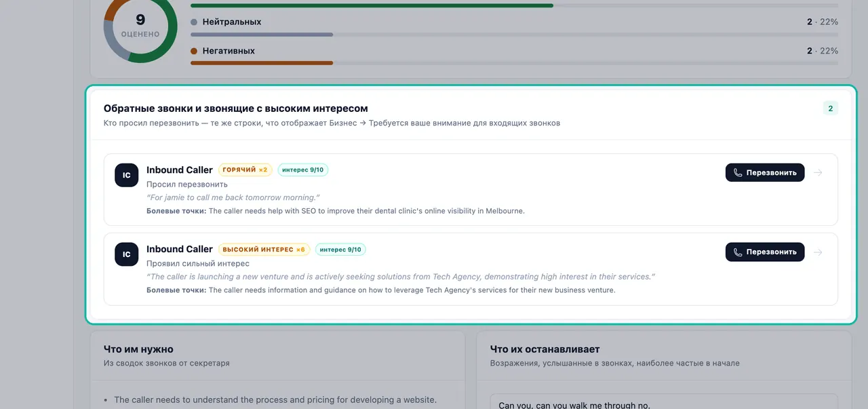Click the Нейтральных progress bar
Screen dimensions: 868x409
[x=514, y=35]
